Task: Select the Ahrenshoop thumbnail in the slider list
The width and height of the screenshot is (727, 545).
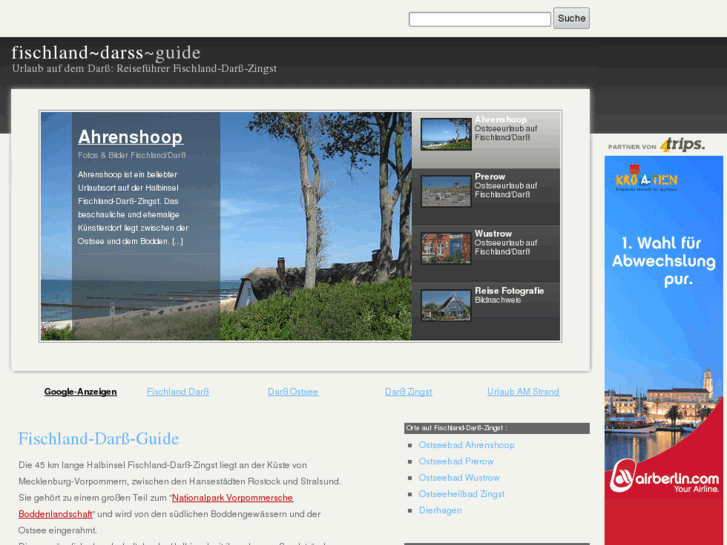Action: (x=446, y=134)
